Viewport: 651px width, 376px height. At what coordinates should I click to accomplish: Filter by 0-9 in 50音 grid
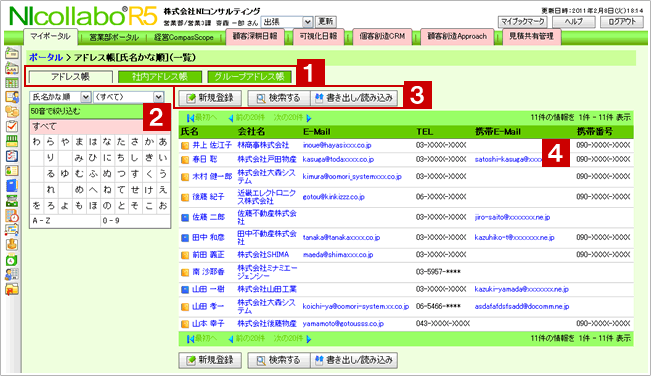[x=135, y=221]
